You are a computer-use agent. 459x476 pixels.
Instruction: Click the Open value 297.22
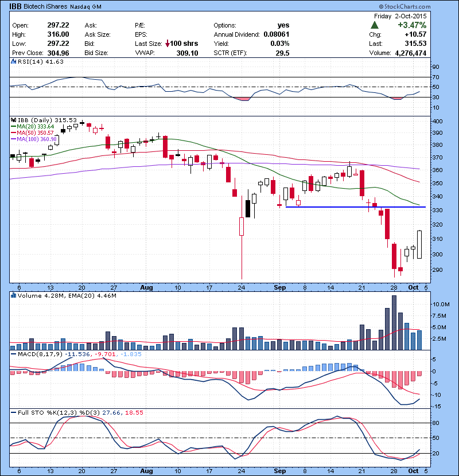[58, 25]
